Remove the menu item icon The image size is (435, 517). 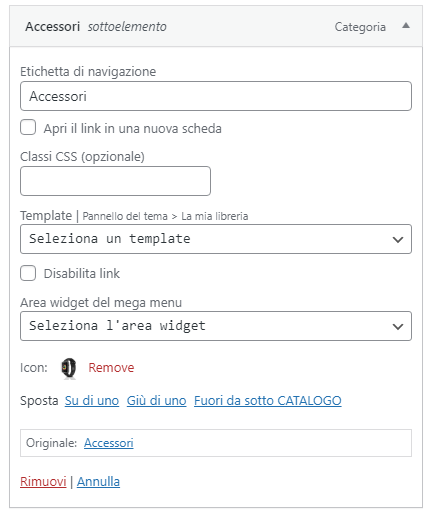click(111, 368)
